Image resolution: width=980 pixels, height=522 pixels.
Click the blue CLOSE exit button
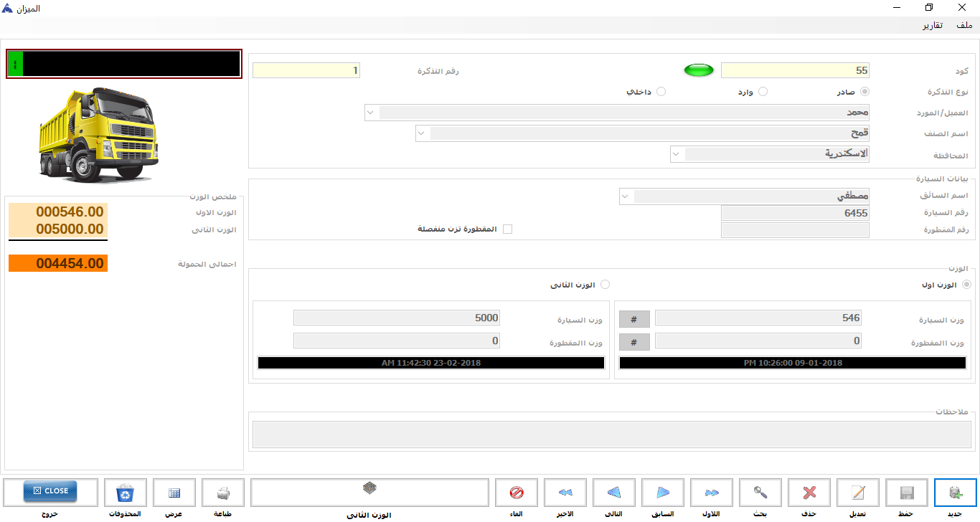[50, 491]
